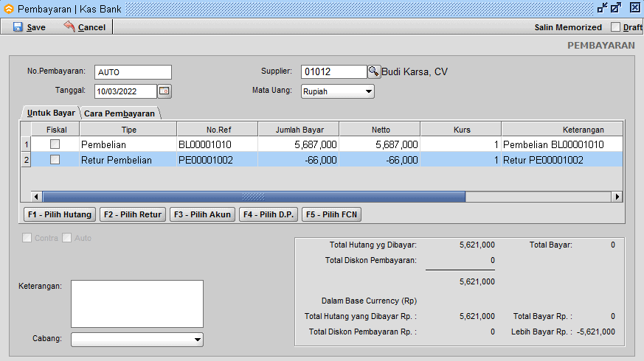The width and height of the screenshot is (644, 361).
Task: Click Netto -66,000 cell
Action: (x=380, y=160)
